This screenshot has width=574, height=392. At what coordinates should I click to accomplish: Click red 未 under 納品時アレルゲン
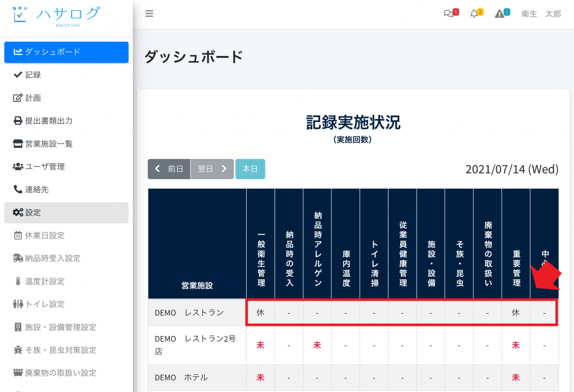point(317,346)
